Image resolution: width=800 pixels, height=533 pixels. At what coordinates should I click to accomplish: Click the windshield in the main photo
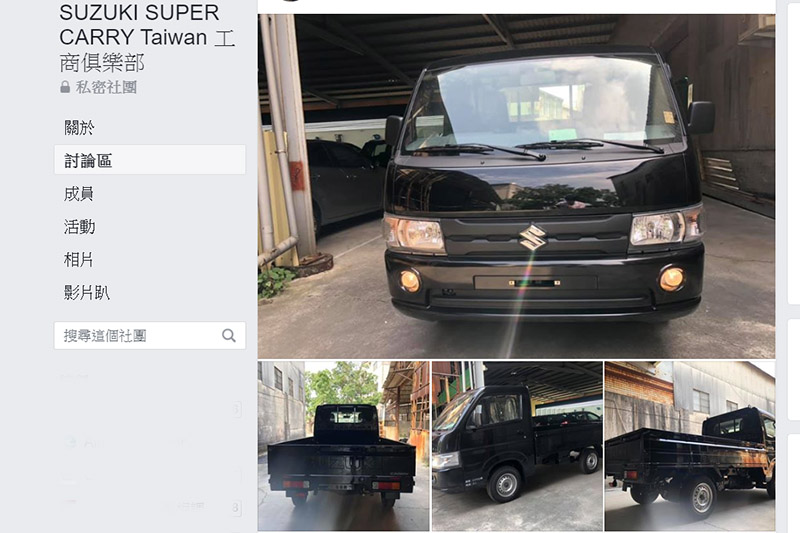(543, 104)
